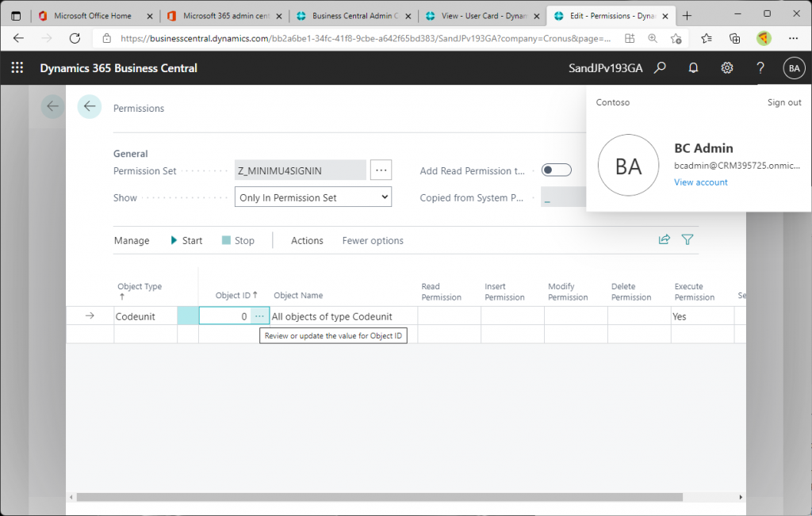The width and height of the screenshot is (812, 516).
Task: Click the horizontal scrollbar thumb
Action: click(x=379, y=497)
